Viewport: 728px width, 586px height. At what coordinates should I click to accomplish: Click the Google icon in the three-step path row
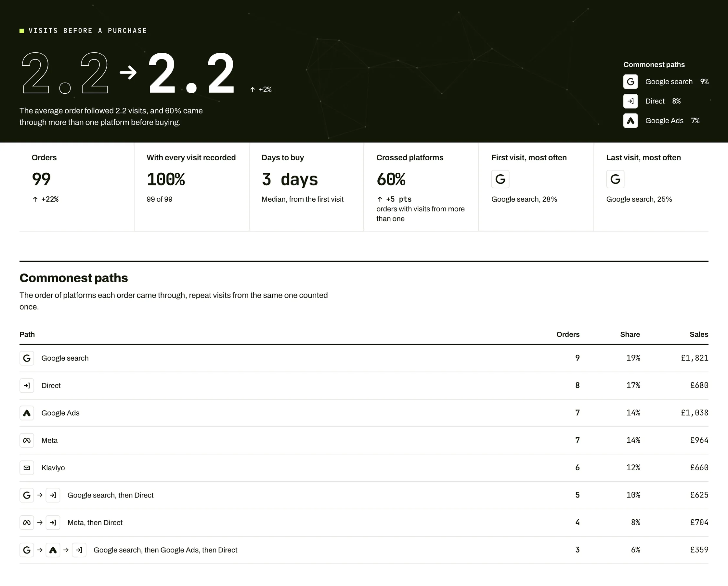coord(27,550)
